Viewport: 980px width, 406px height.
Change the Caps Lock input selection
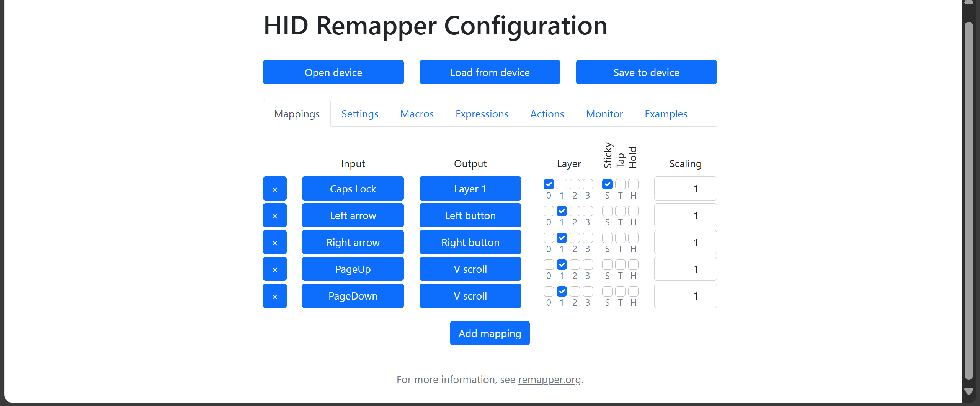pyautogui.click(x=353, y=189)
